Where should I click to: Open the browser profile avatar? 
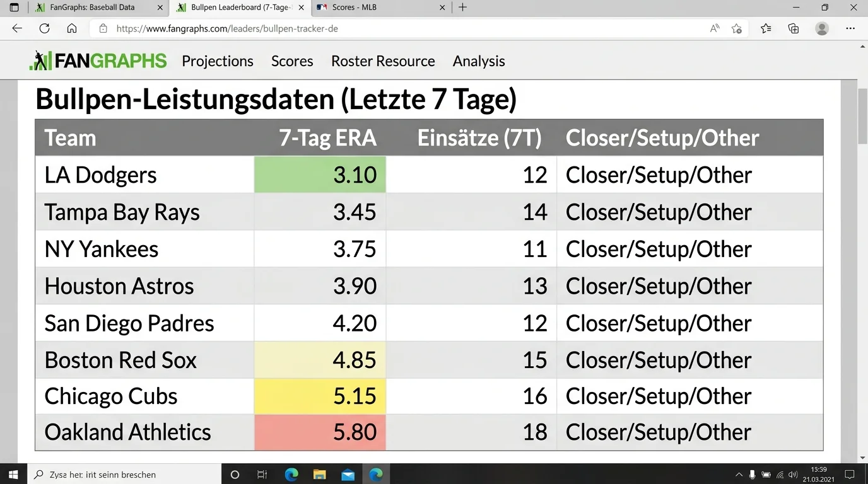[822, 28]
